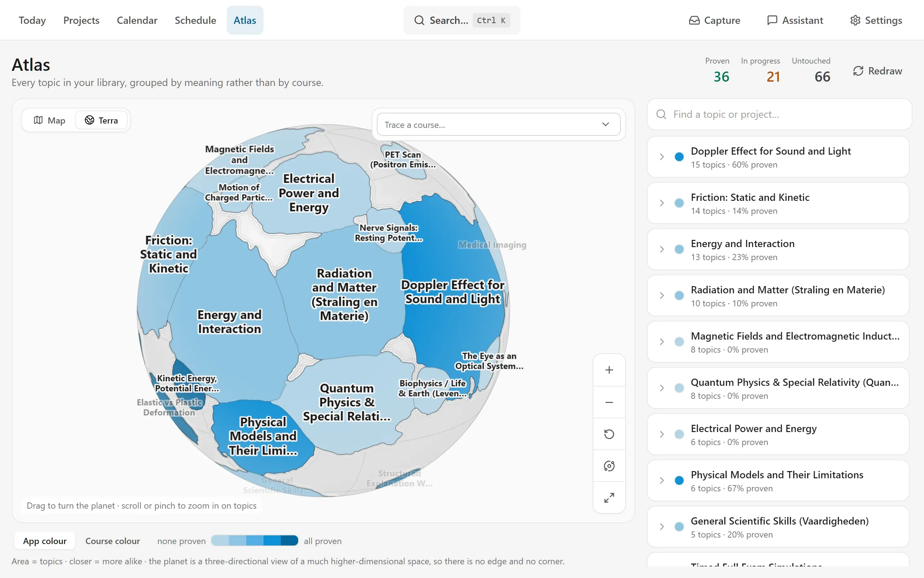924x578 pixels.
Task: Select the Doppler Effect region on the globe
Action: tap(453, 292)
